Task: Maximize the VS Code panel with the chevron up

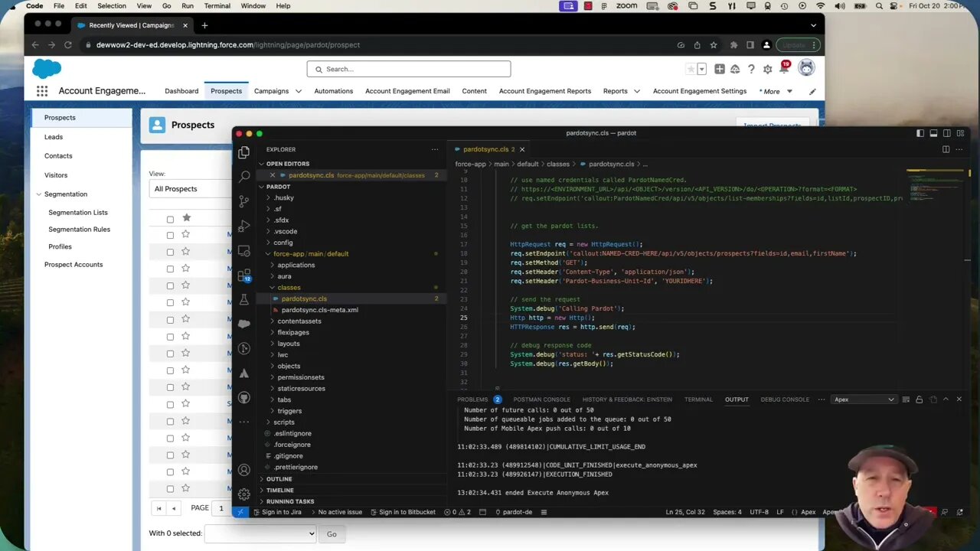Action: coord(946,399)
